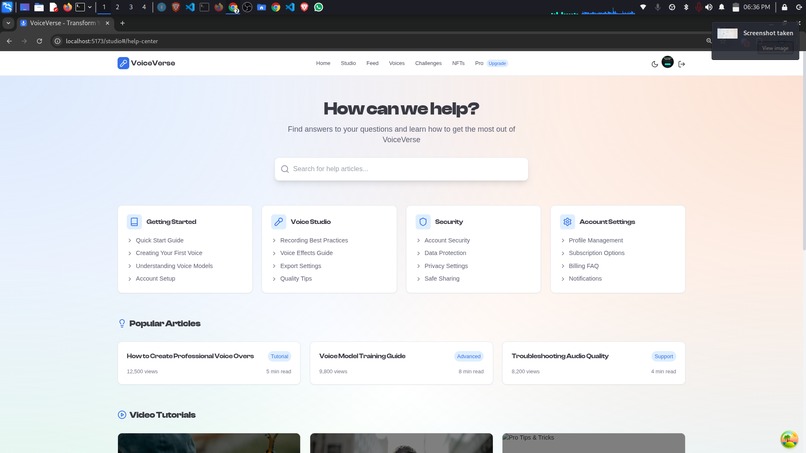Click the battery icon in system tray
The height and width of the screenshot is (453, 806).
pos(736,7)
